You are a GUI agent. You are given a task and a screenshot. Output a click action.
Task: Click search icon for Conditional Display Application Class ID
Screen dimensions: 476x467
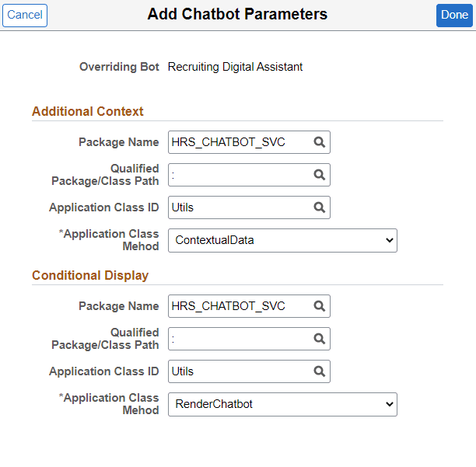point(319,371)
